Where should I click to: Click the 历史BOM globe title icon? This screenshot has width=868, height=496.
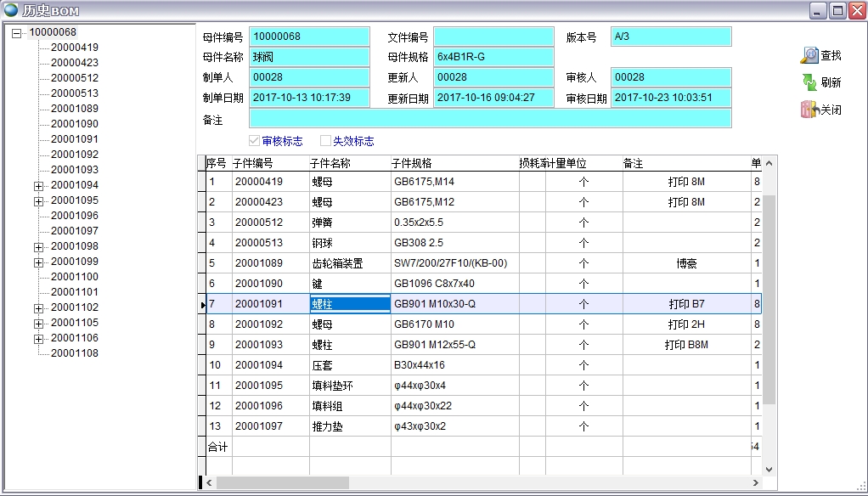coord(12,10)
